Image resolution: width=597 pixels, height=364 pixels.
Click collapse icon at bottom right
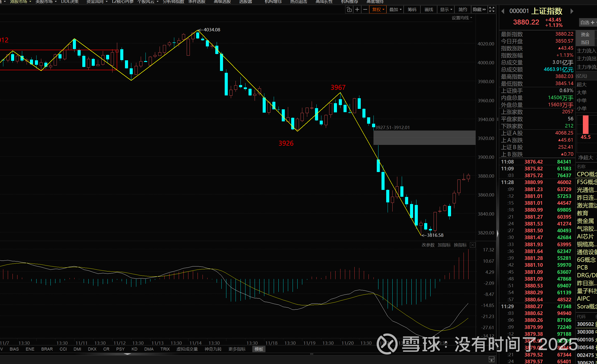[491, 359]
